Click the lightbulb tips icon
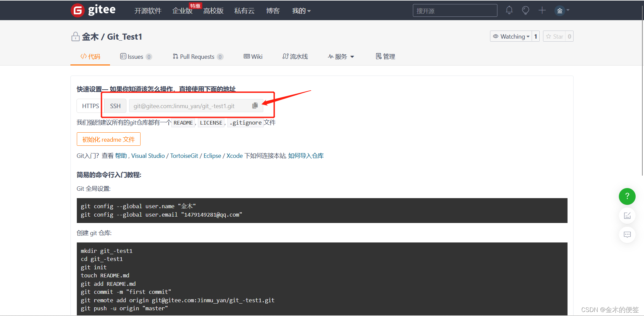644x316 pixels. [x=526, y=10]
